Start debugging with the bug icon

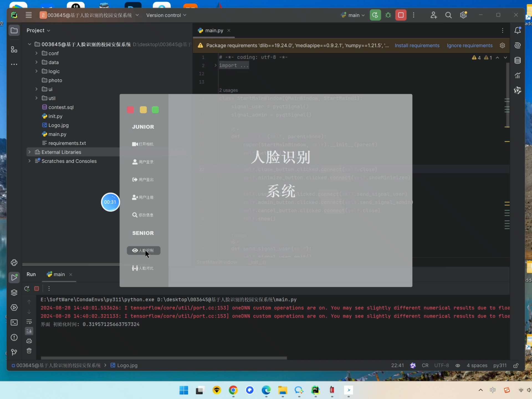point(388,15)
